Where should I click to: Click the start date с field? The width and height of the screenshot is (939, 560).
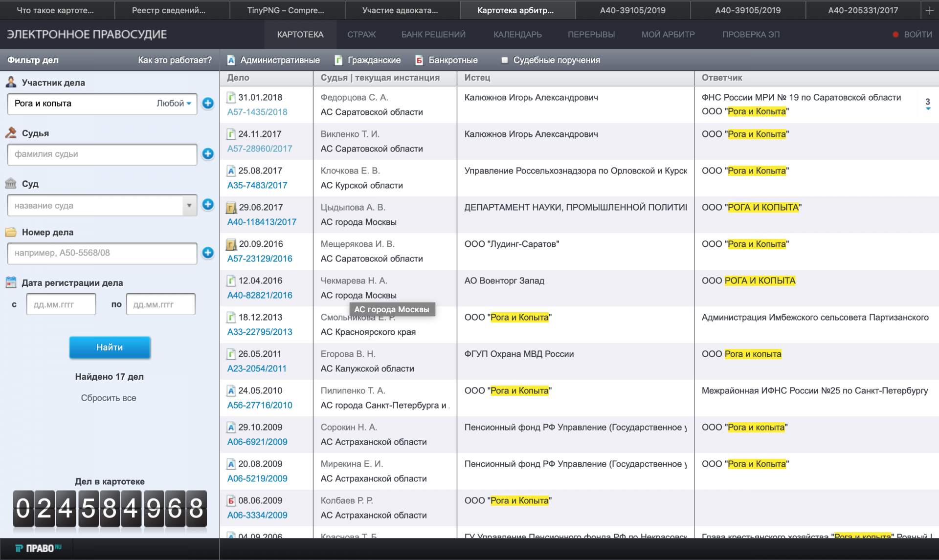tap(61, 304)
